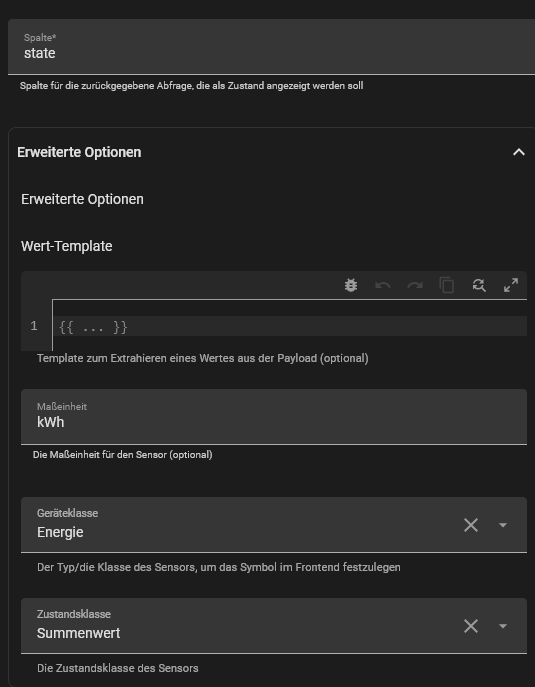
Task: Open the Geräteklasse dropdown arrow
Action: 503,525
